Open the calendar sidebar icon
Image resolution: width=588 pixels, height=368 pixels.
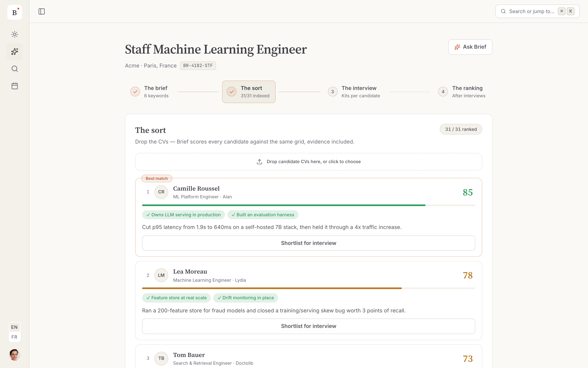pos(14,86)
